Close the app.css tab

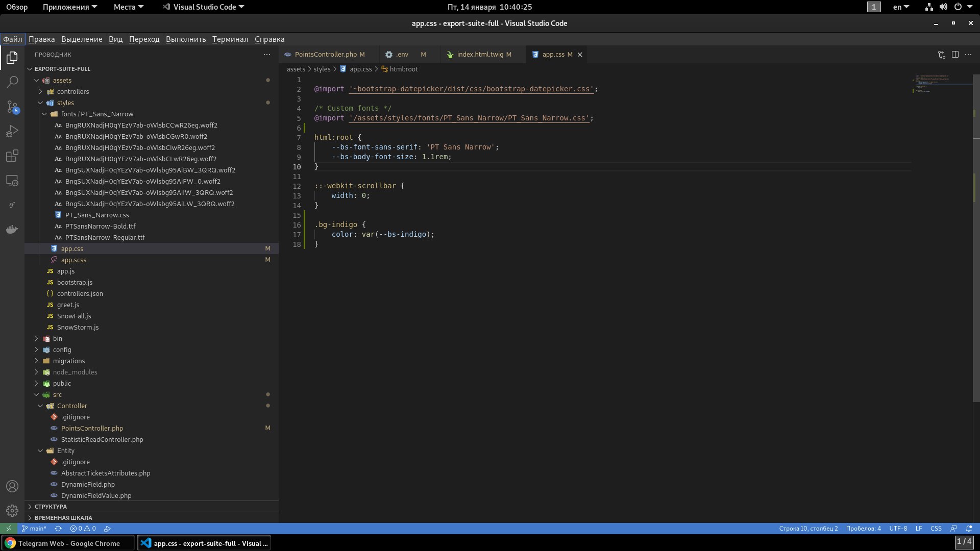pos(580,55)
